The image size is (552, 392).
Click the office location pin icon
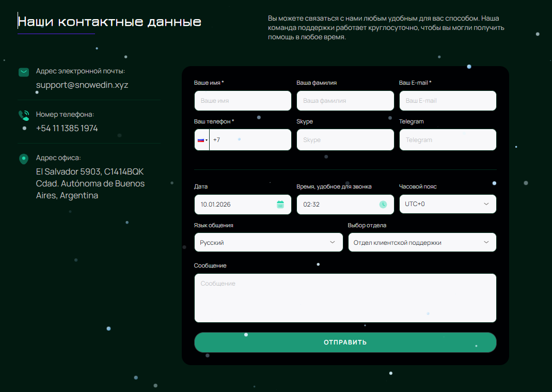(x=24, y=159)
